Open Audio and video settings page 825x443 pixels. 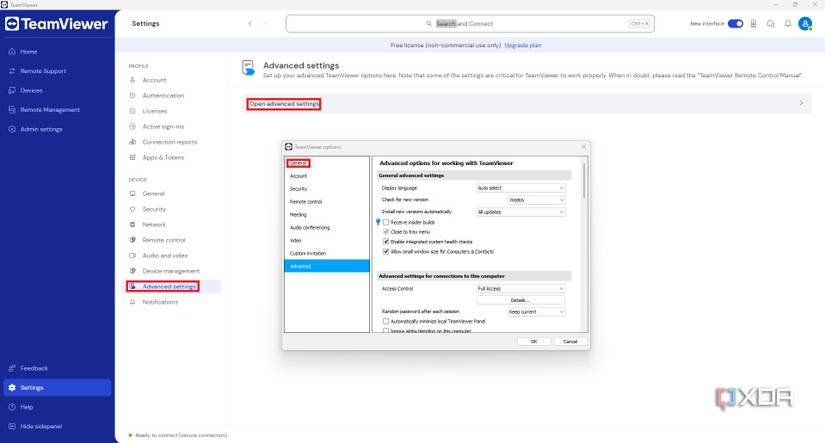tap(165, 256)
